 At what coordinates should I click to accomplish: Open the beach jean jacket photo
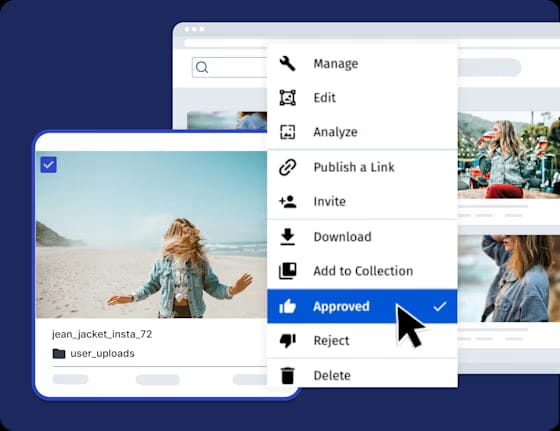[151, 235]
